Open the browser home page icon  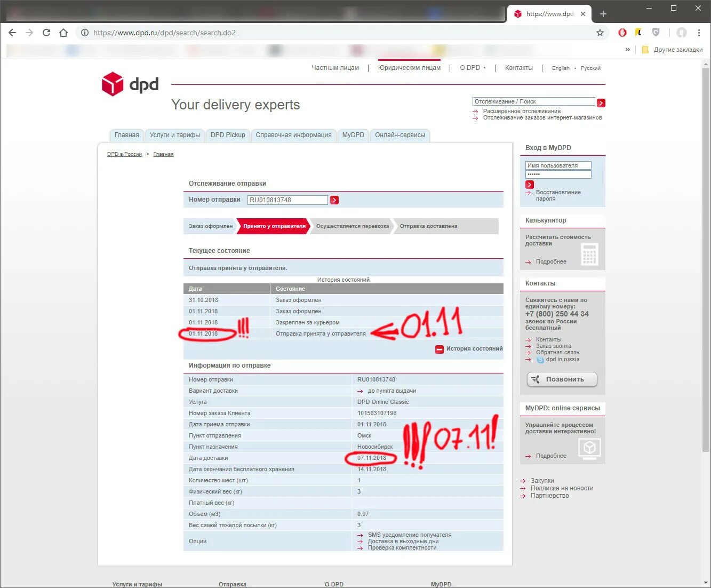pyautogui.click(x=63, y=33)
